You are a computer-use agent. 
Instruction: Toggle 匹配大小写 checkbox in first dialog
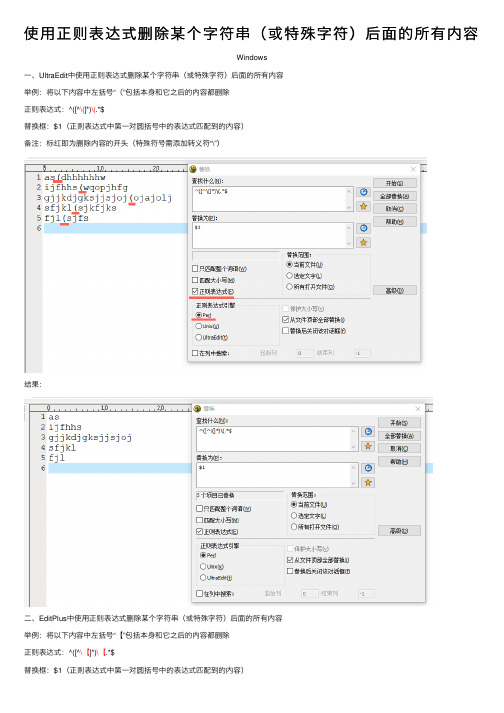[195, 280]
